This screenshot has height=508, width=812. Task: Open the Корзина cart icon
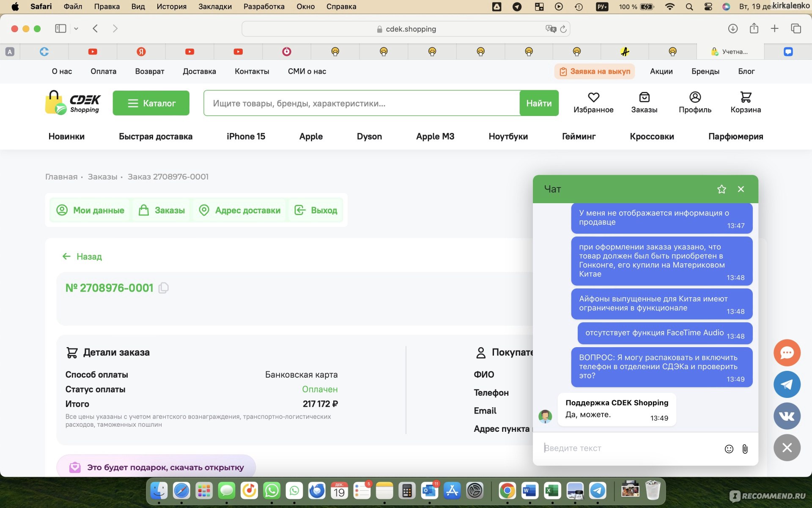click(x=746, y=97)
